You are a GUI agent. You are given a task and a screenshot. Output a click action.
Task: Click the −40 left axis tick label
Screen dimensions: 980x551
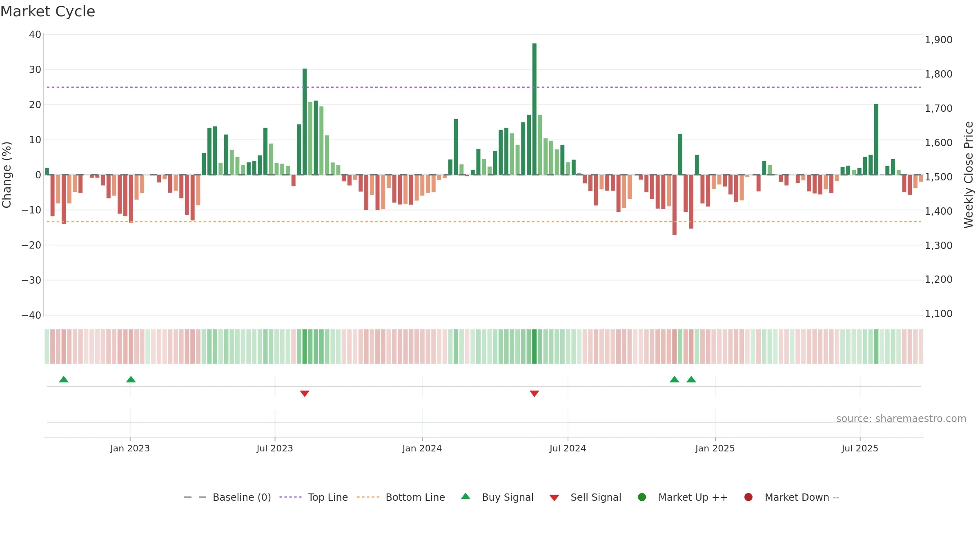(x=31, y=315)
